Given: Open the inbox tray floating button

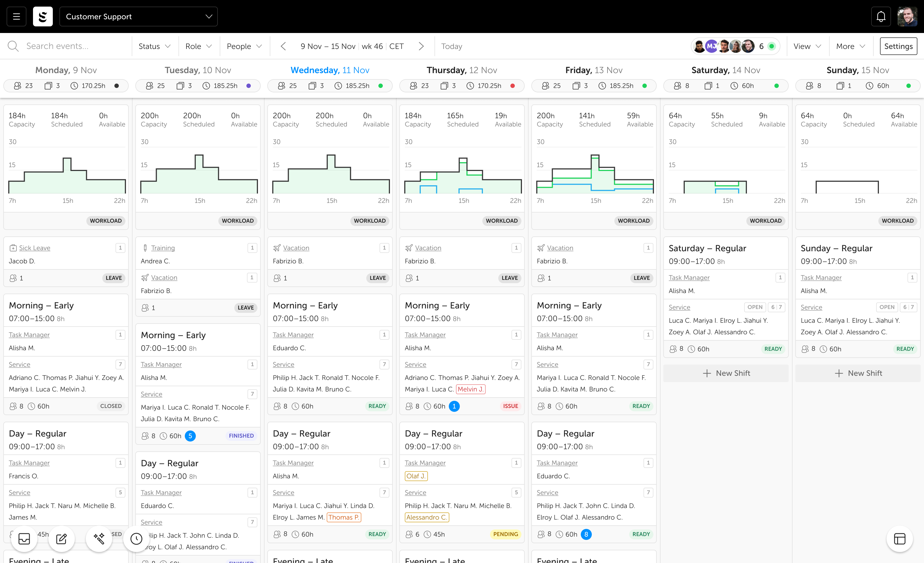Looking at the screenshot, I should [24, 539].
